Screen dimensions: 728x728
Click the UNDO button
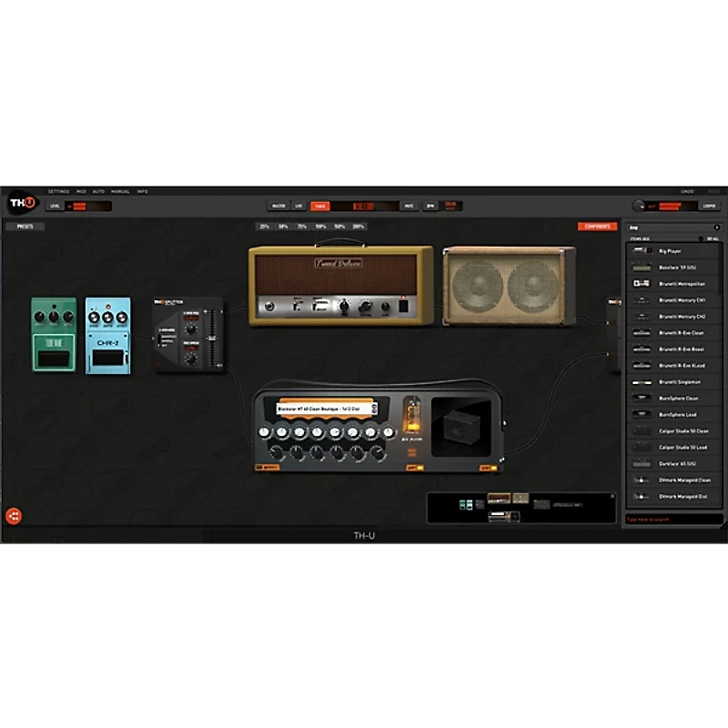[687, 190]
